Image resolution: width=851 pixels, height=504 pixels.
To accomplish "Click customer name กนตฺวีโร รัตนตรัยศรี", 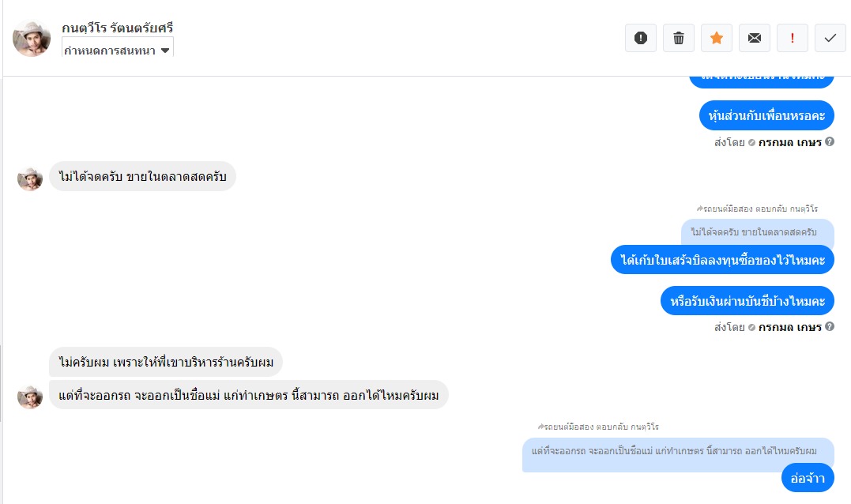I will (118, 28).
